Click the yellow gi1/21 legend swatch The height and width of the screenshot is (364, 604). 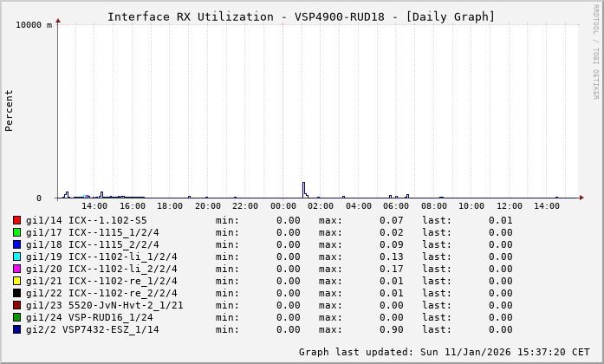point(16,281)
